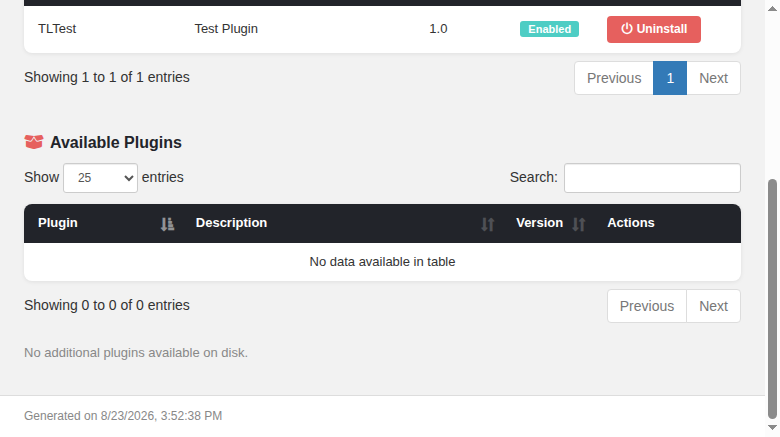Viewport: 780px width, 437px height.
Task: Click the scrollbar up arrow
Action: coord(772,9)
